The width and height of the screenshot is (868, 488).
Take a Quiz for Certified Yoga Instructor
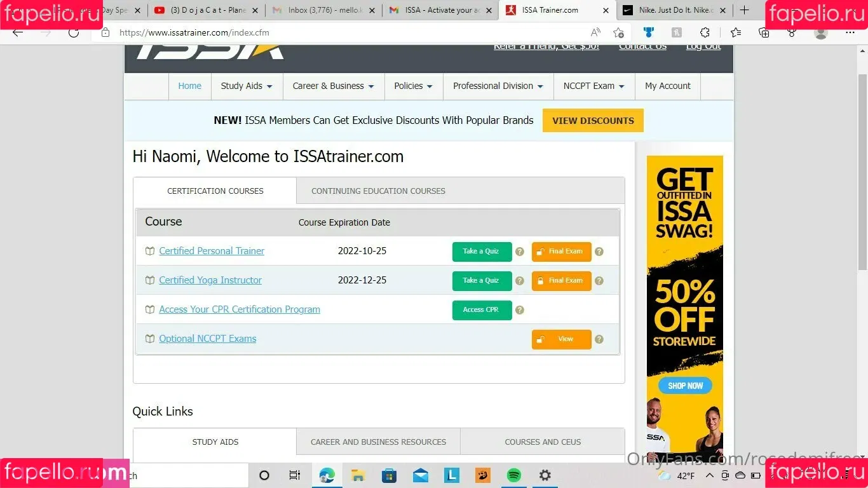(482, 281)
